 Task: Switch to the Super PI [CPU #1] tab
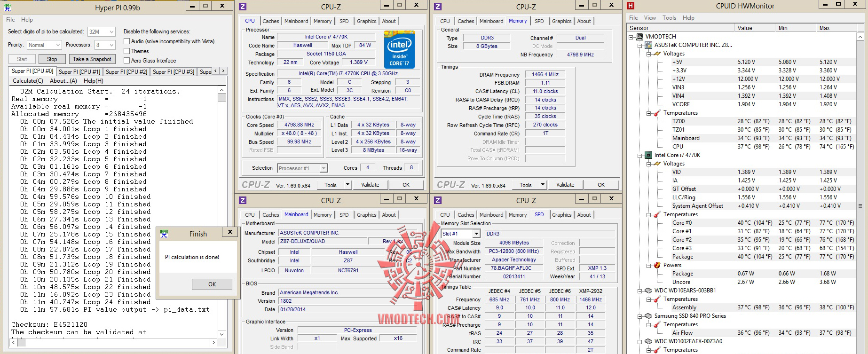[79, 72]
